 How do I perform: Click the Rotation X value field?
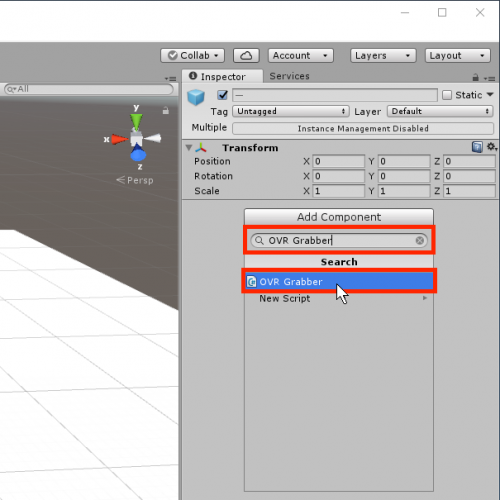coord(338,176)
